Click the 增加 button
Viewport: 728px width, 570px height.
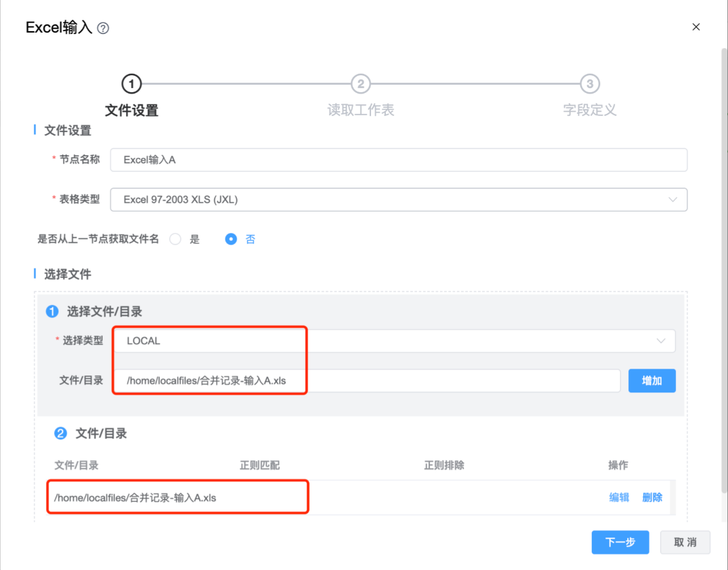pyautogui.click(x=651, y=381)
